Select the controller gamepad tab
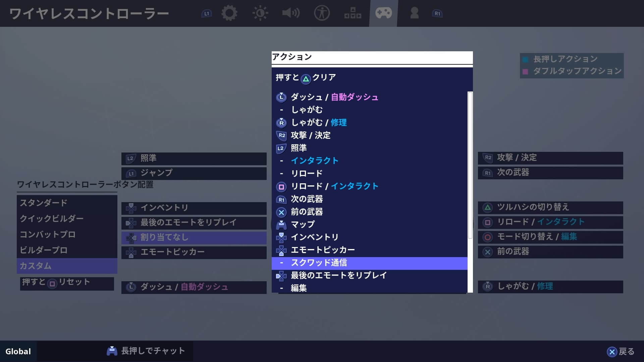This screenshot has width=644, height=362. point(383,13)
